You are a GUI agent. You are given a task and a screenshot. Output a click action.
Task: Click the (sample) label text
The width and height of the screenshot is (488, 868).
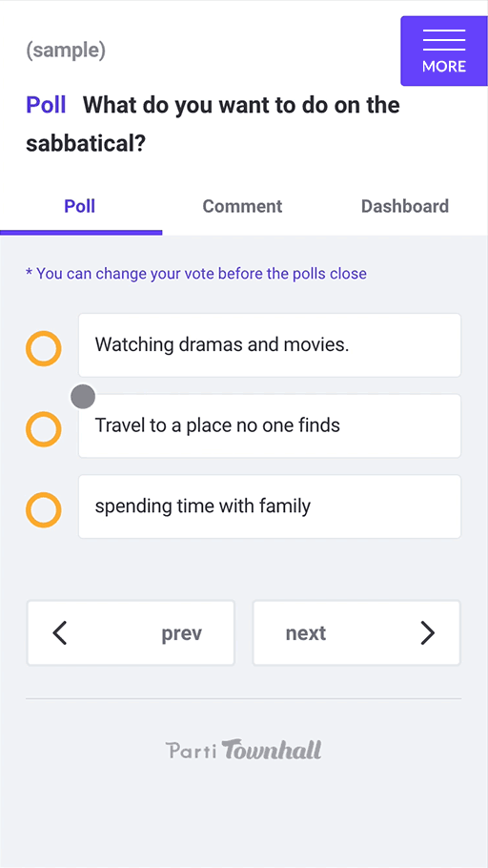[x=66, y=51]
